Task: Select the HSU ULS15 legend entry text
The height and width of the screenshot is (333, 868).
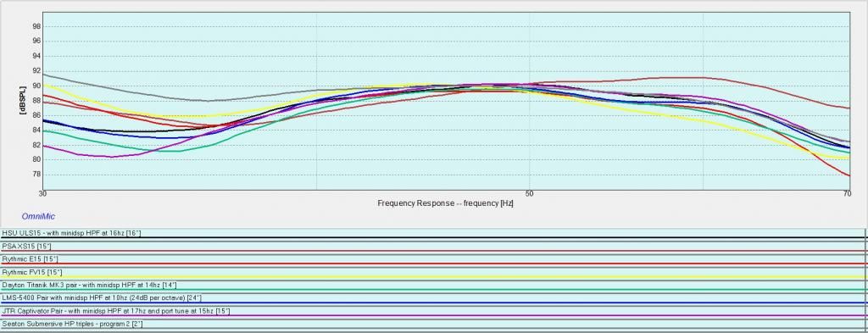Action: (x=71, y=233)
